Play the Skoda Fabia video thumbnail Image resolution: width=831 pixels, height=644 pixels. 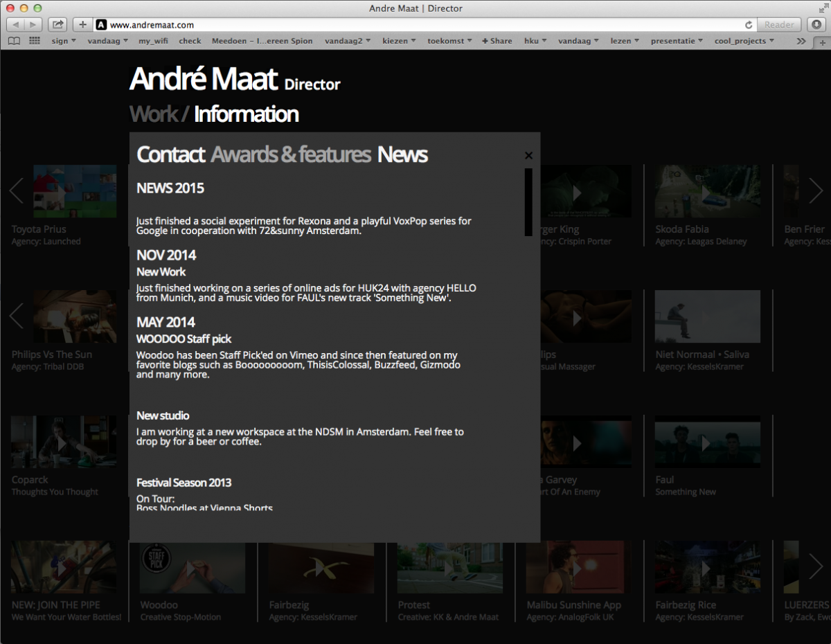(707, 192)
